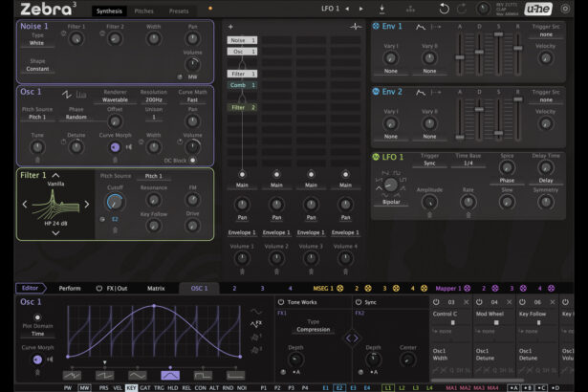The width and height of the screenshot is (588, 392).
Task: Click the MW modulation source label
Action: [x=84, y=388]
